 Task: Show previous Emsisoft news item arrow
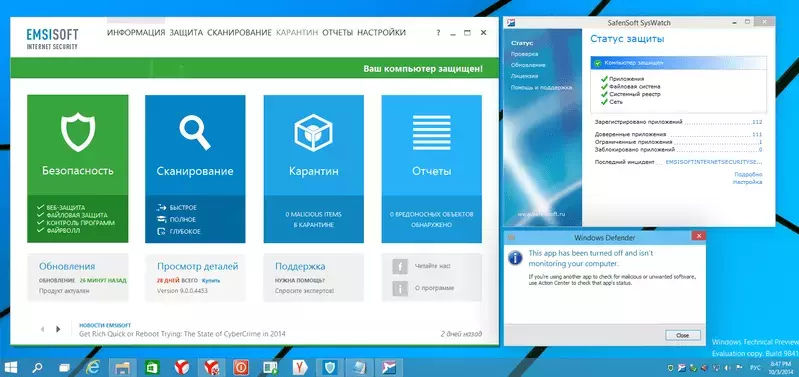point(42,329)
